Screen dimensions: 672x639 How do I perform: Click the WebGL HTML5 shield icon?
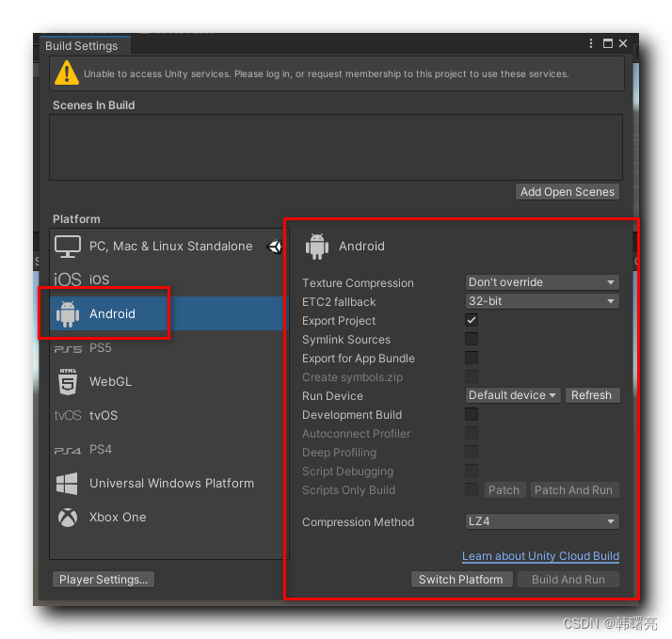68,381
